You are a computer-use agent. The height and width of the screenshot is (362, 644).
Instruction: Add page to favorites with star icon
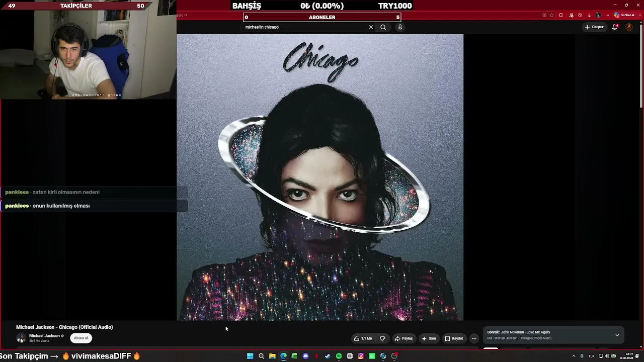click(552, 15)
